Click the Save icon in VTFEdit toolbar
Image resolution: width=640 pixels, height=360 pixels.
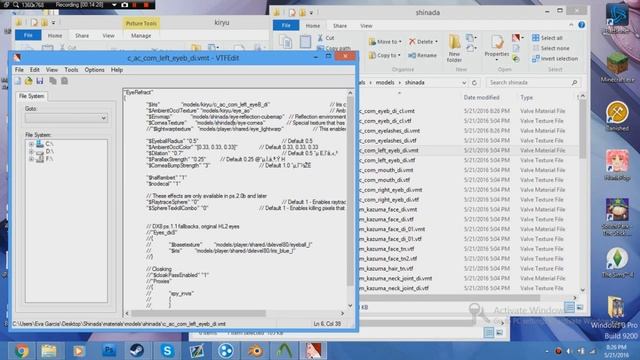(40, 81)
